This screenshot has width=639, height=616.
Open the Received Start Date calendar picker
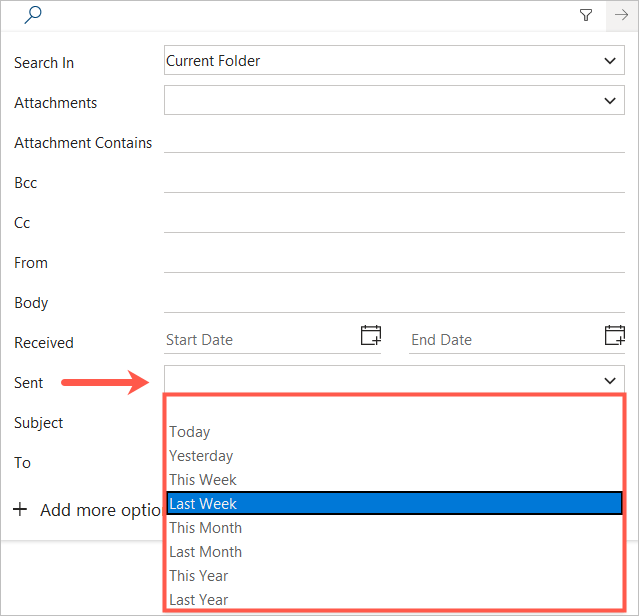tap(371, 336)
